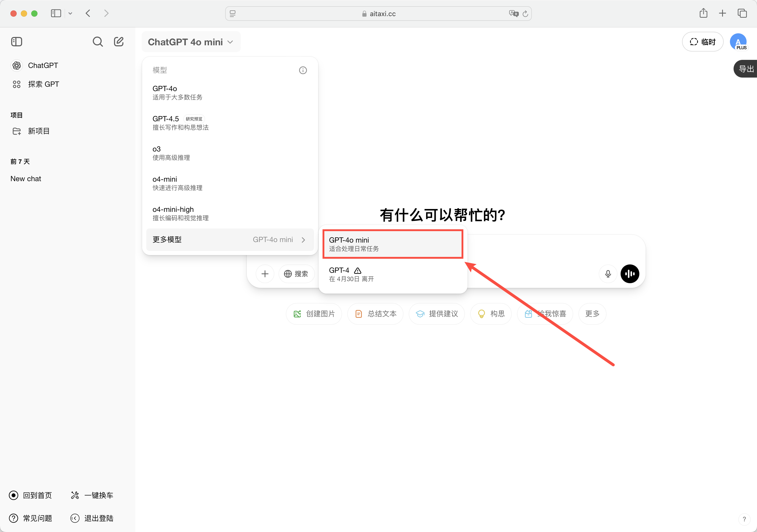Reload the page

pyautogui.click(x=525, y=14)
